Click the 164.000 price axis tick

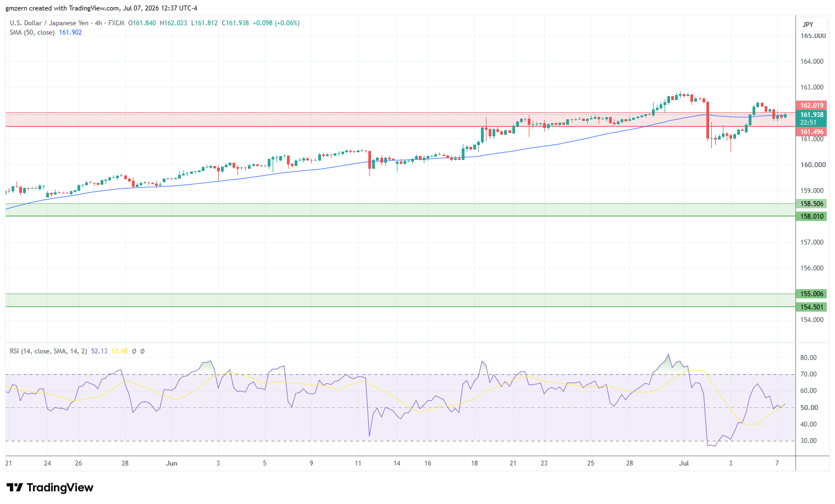(x=812, y=62)
